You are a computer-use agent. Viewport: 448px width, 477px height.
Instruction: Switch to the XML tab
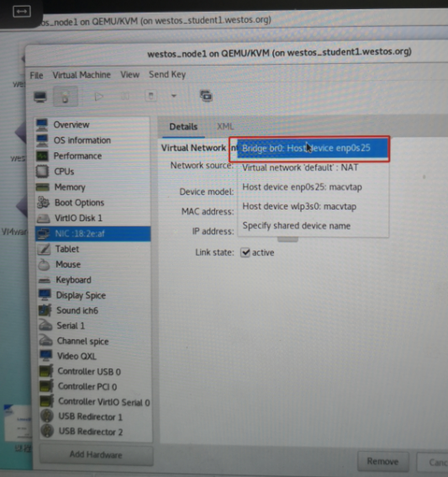225,126
